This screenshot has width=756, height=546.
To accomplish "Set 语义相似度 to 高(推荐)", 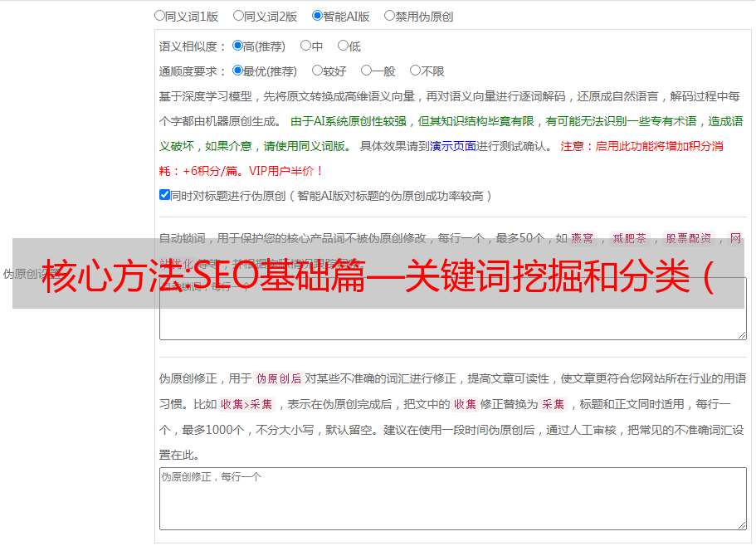I will click(237, 46).
